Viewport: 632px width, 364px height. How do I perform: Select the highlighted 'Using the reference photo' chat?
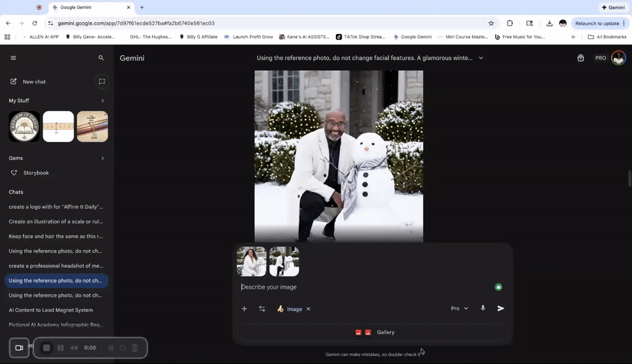click(56, 281)
